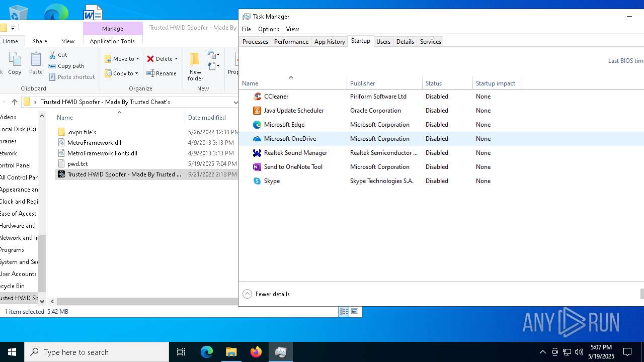Image resolution: width=644 pixels, height=362 pixels.
Task: Open the Application Tools ribbon tab
Action: pyautogui.click(x=112, y=41)
